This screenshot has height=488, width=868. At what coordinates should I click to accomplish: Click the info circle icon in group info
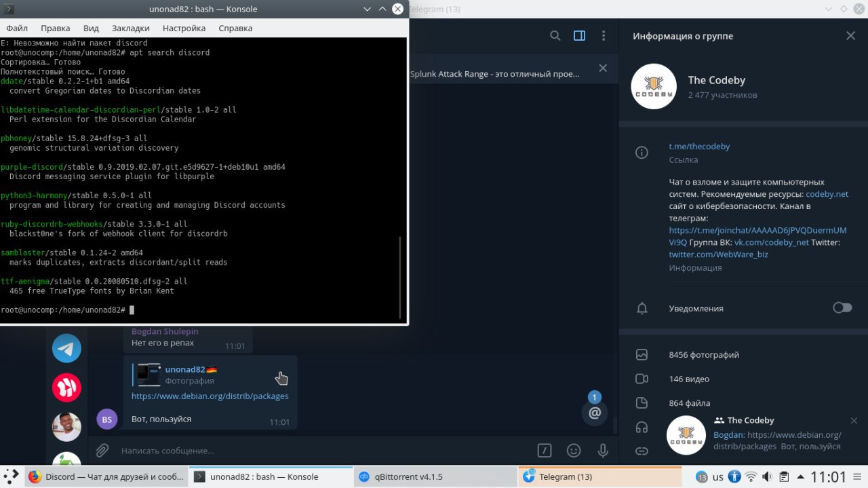[642, 153]
